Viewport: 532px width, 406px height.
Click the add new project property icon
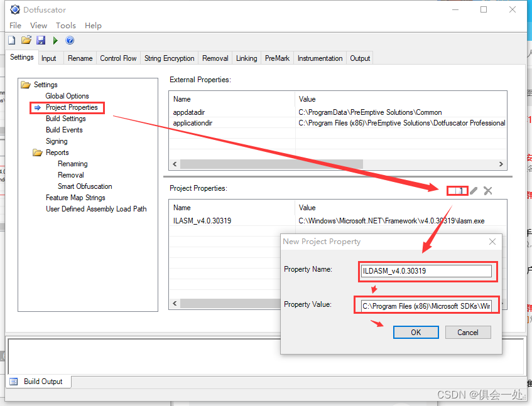458,191
